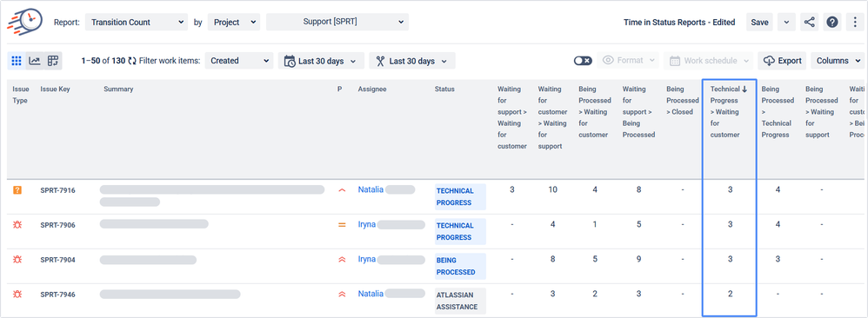Click the Status column header
This screenshot has height=318, width=868.
tap(444, 89)
